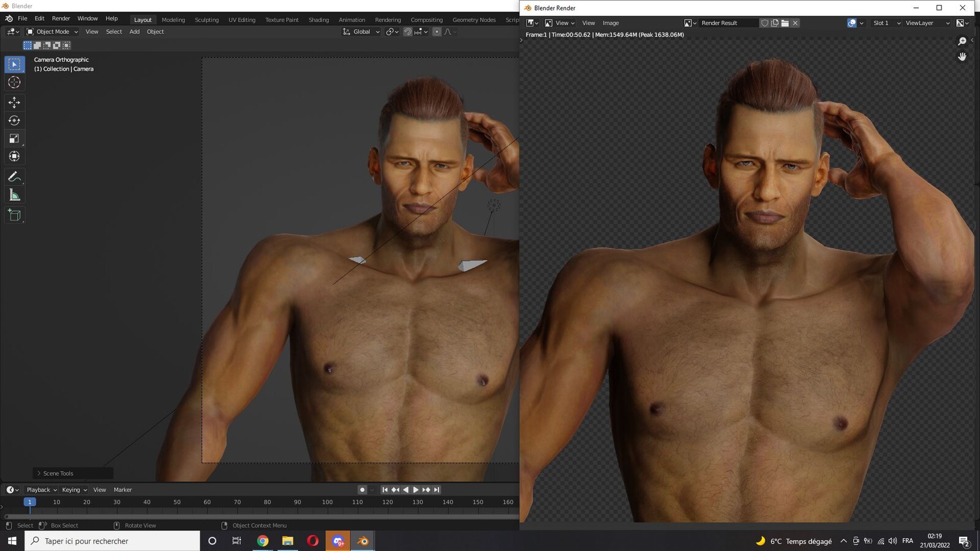Open the Slot 1 dropdown in Render window

(886, 23)
